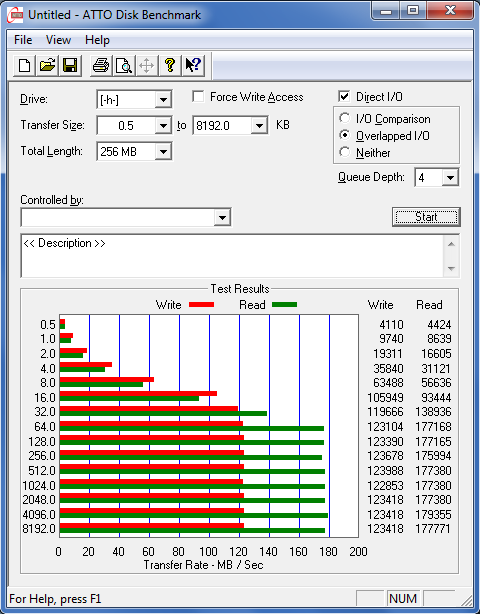
Task: Enable Force Write Access checkbox
Action: tap(198, 97)
